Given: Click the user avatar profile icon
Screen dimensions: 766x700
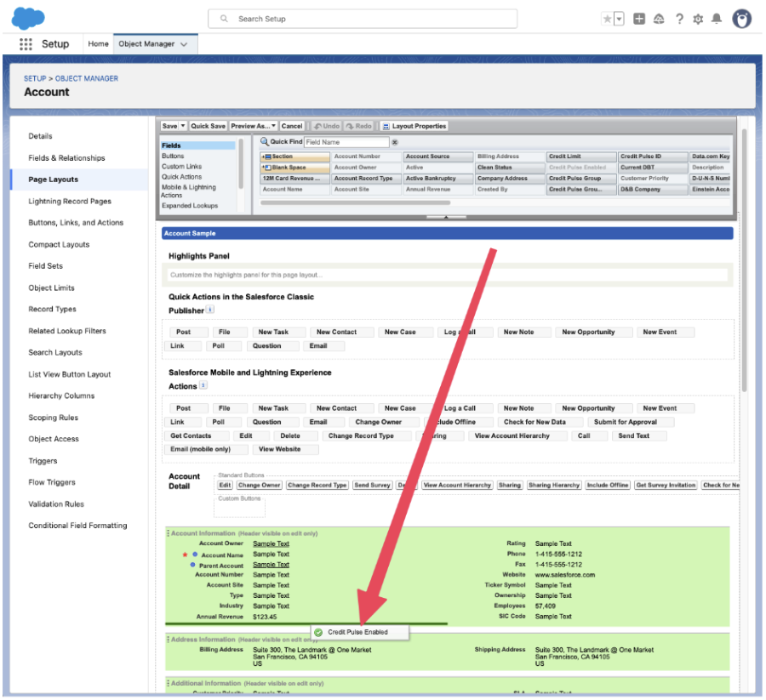Looking at the screenshot, I should [741, 19].
